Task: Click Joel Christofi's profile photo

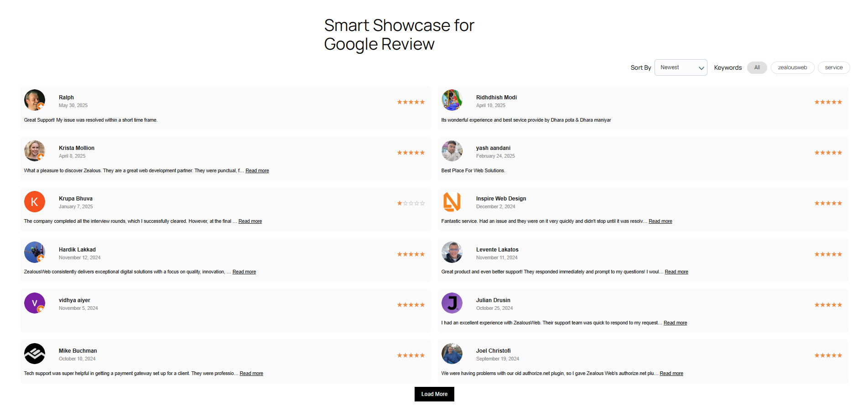Action: pos(452,354)
